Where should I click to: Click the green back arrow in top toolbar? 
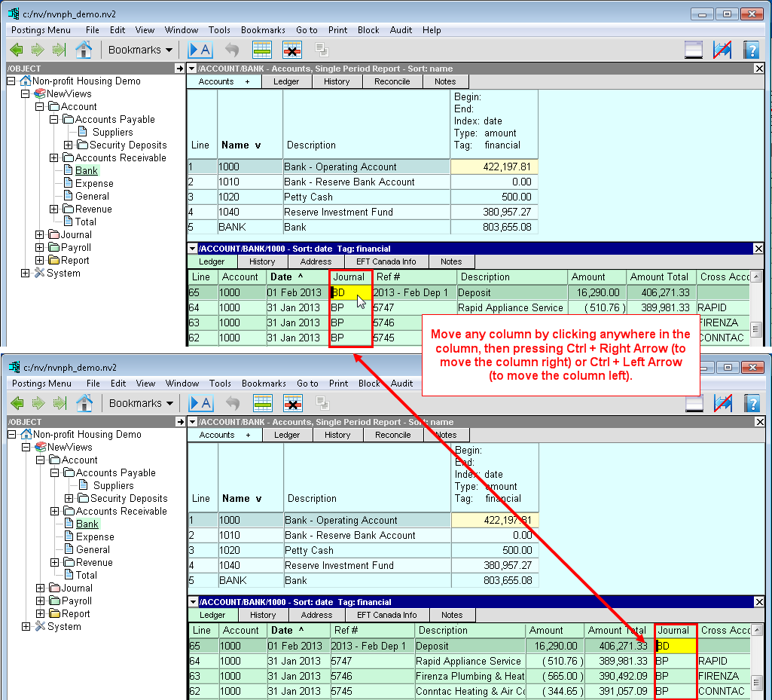pos(16,50)
